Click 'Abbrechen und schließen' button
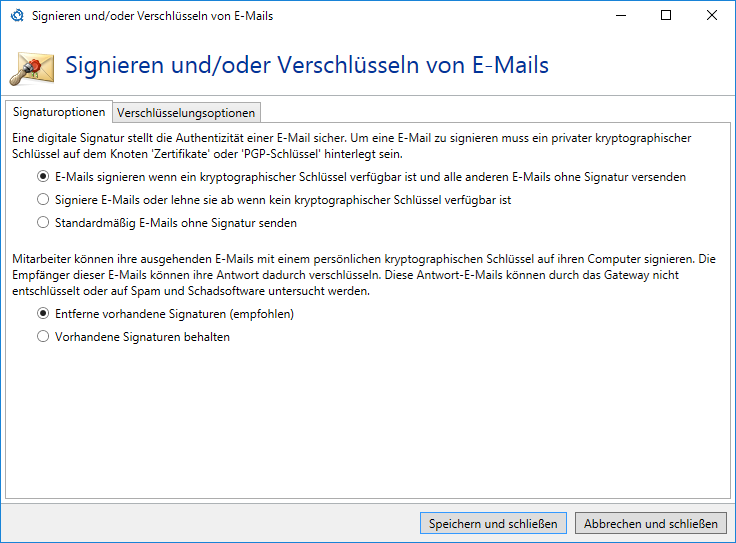 pyautogui.click(x=651, y=523)
